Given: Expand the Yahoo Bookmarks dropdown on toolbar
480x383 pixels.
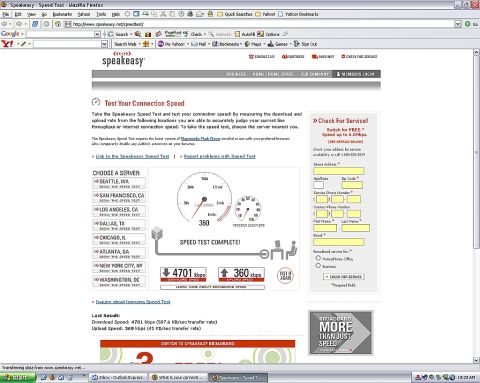Looking at the screenshot, I should [241, 44].
